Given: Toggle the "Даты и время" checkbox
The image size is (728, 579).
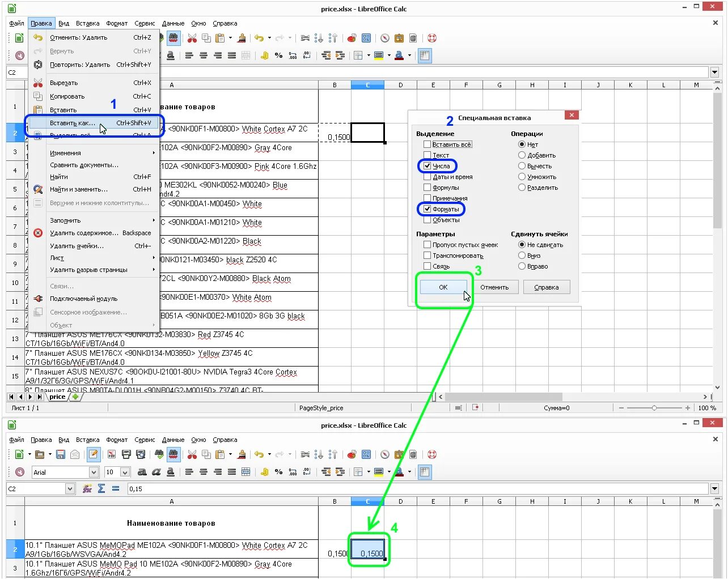Looking at the screenshot, I should tap(427, 177).
